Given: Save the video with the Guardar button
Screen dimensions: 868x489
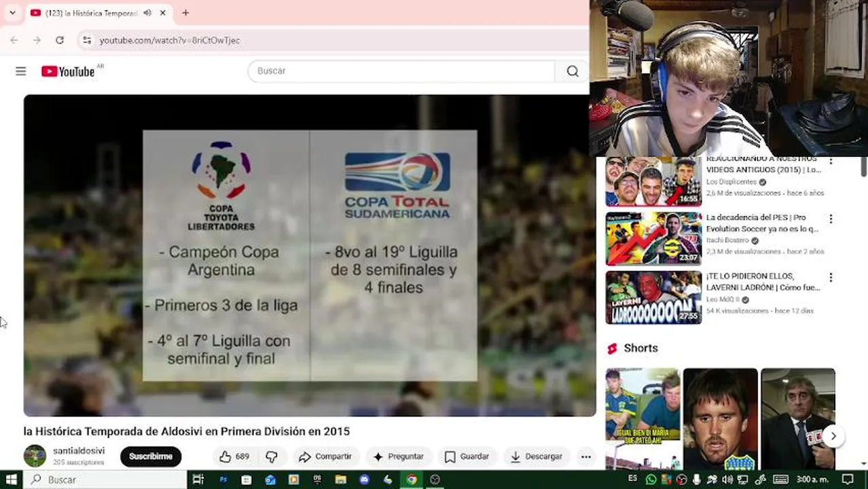Looking at the screenshot, I should [x=467, y=456].
